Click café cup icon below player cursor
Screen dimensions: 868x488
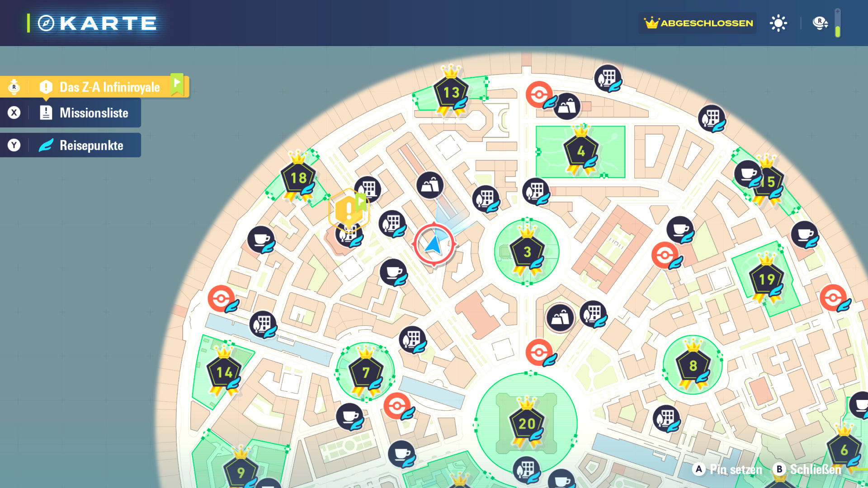393,272
